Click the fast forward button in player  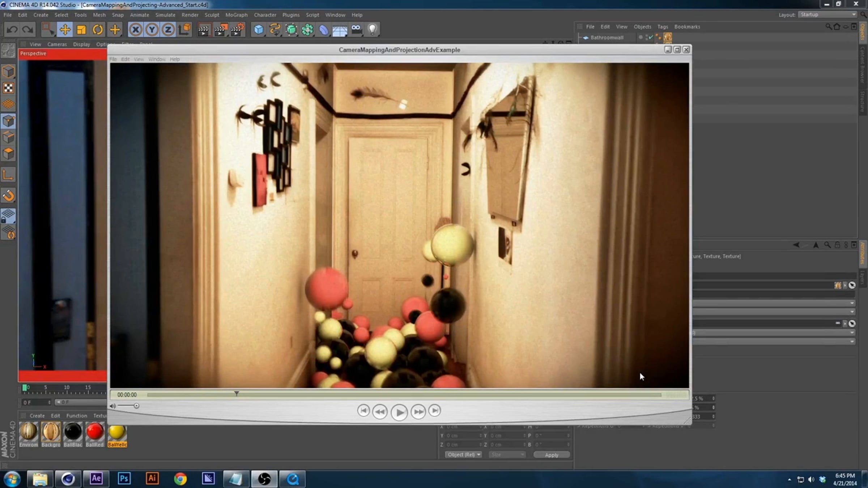click(x=418, y=412)
